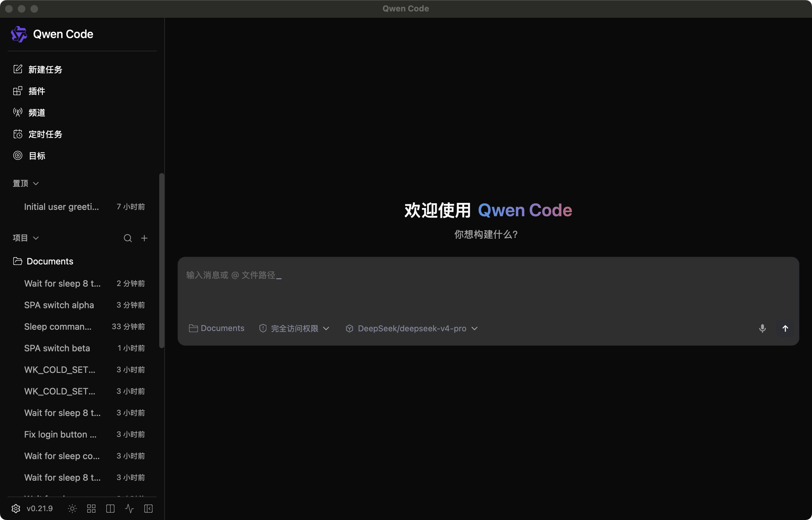
Task: Click the split panel layout icon
Action: pyautogui.click(x=110, y=509)
